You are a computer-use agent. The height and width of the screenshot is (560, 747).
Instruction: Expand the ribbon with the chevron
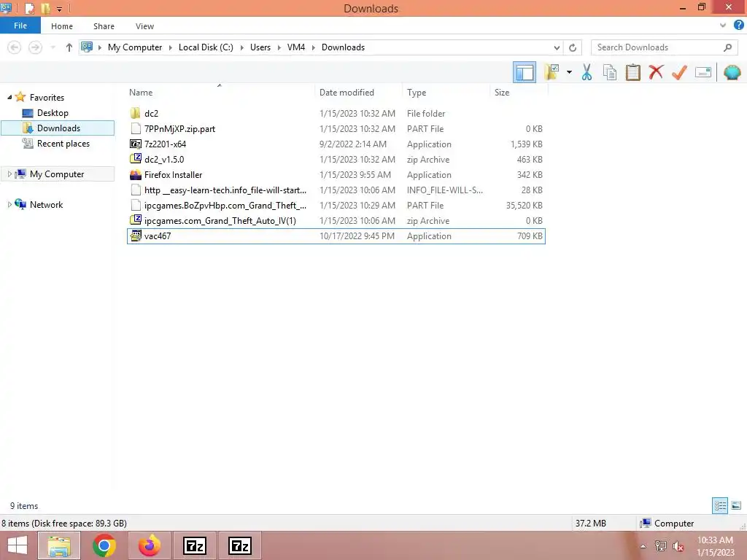pyautogui.click(x=723, y=26)
